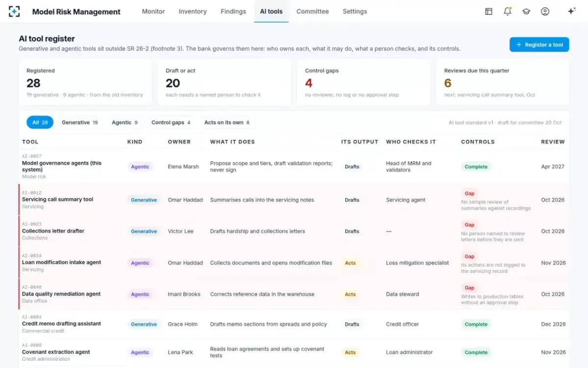
Task: Filter by Control gaps 4 chip
Action: [171, 123]
